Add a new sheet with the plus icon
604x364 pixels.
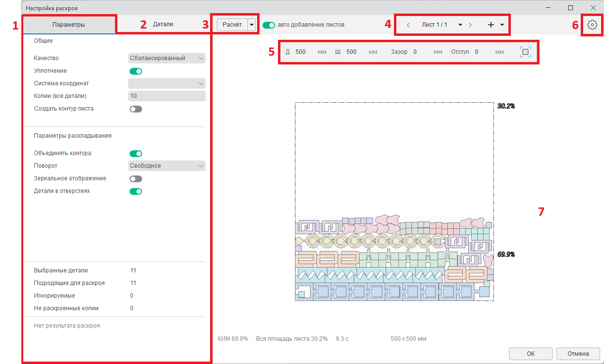(x=491, y=25)
